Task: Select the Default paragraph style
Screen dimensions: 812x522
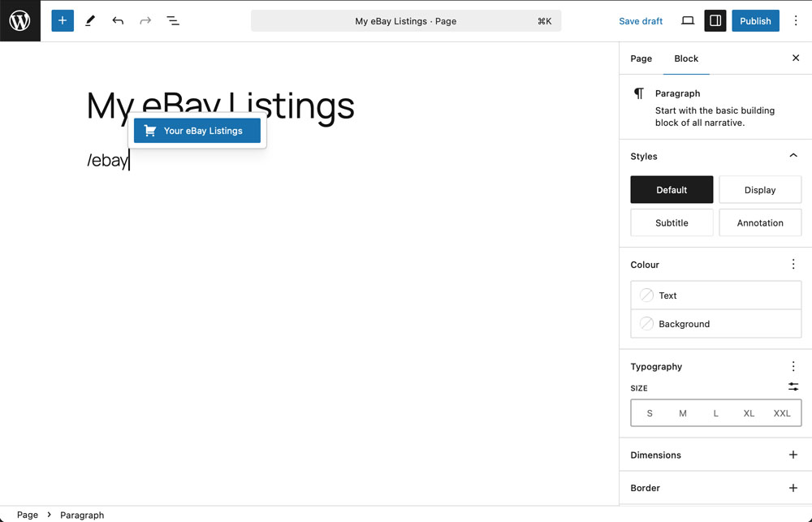Action: click(x=672, y=189)
